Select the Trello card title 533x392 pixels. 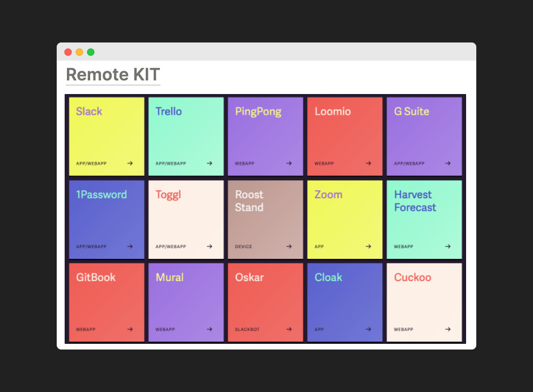pos(168,112)
